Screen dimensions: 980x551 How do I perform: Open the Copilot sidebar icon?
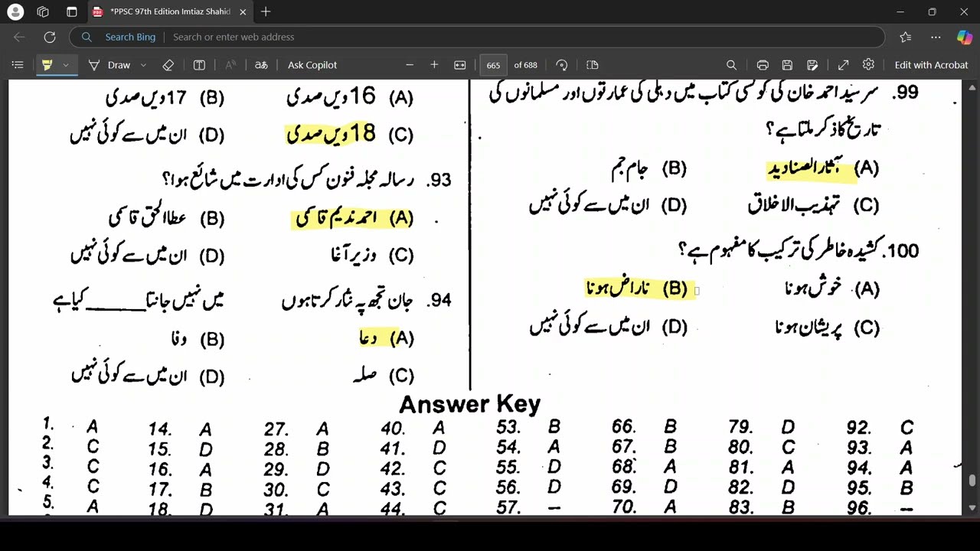pyautogui.click(x=965, y=37)
